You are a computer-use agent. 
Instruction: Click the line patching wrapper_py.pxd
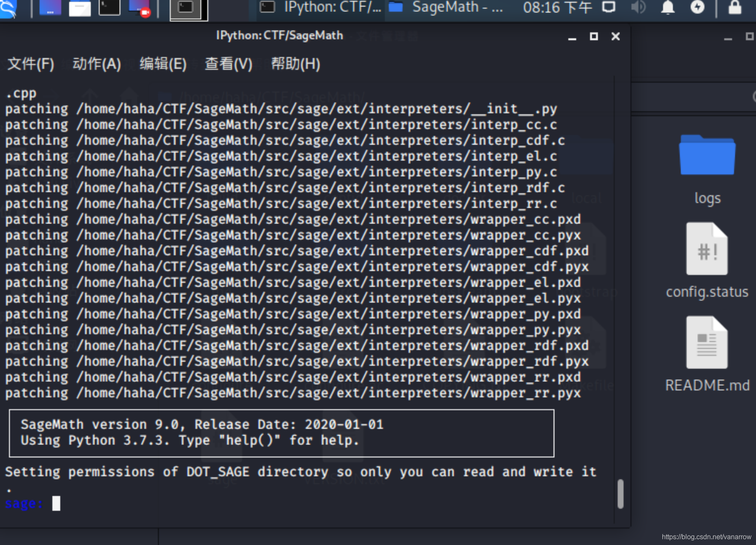tap(293, 314)
